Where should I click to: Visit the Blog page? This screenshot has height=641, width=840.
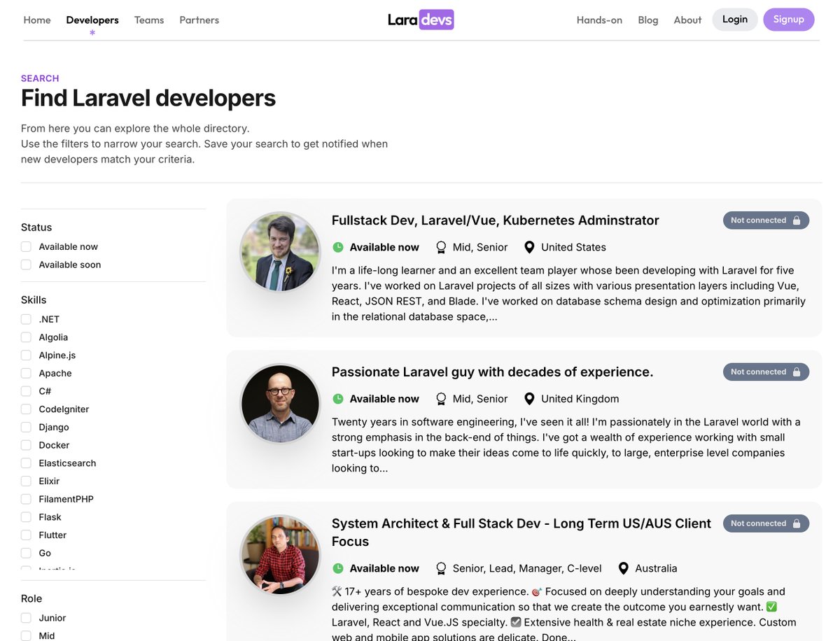pyautogui.click(x=648, y=20)
